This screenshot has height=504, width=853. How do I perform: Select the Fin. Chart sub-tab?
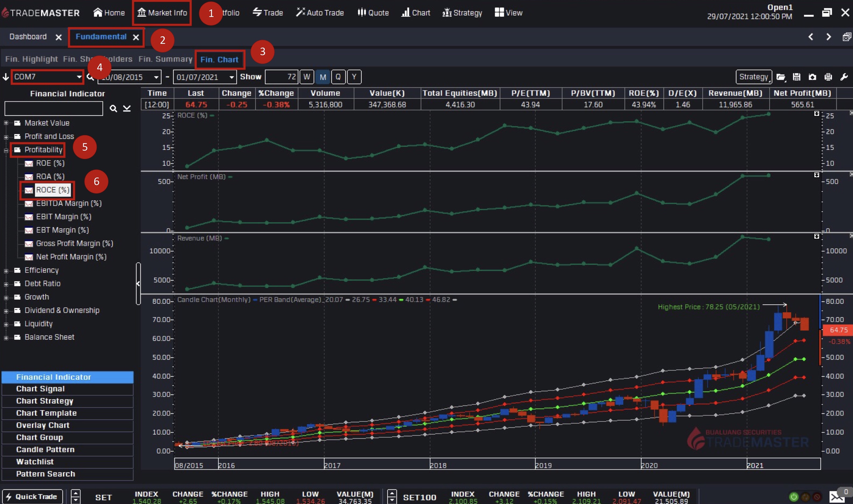pyautogui.click(x=220, y=59)
